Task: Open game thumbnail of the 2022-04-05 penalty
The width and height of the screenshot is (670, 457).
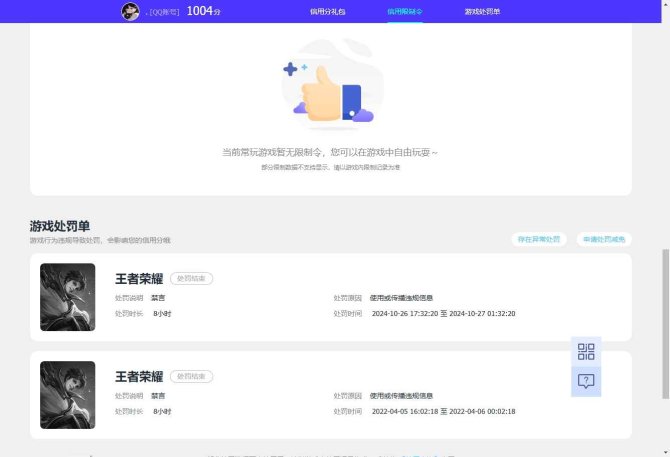Action: 68,395
